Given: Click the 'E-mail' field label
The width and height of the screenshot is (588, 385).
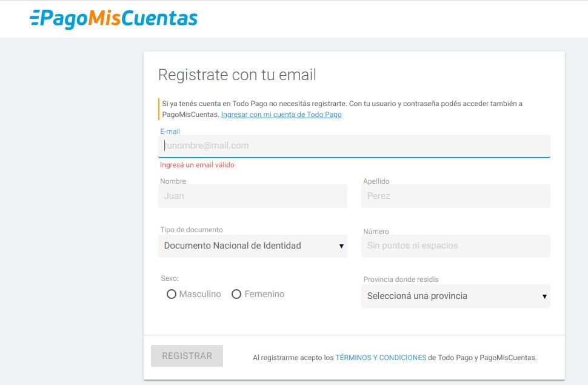Looking at the screenshot, I should tap(170, 132).
